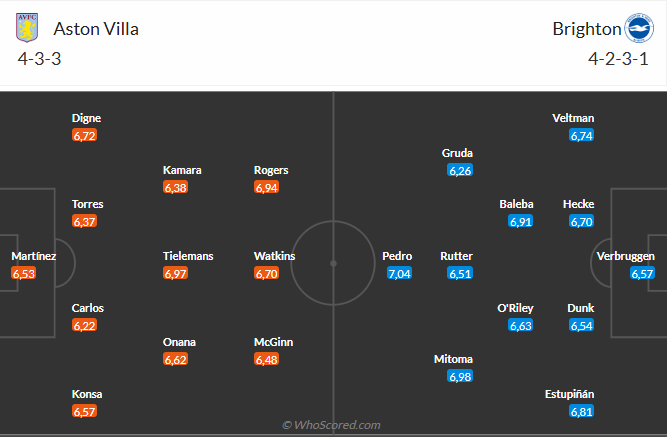This screenshot has height=437, width=667.
Task: Choose Baleba in Brighton midfield
Action: pos(516,204)
